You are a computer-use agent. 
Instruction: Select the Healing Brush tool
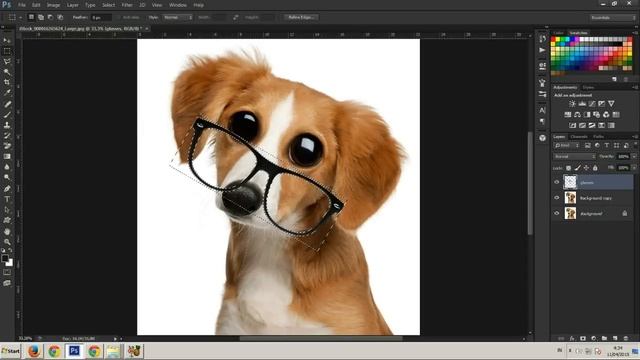click(x=7, y=104)
